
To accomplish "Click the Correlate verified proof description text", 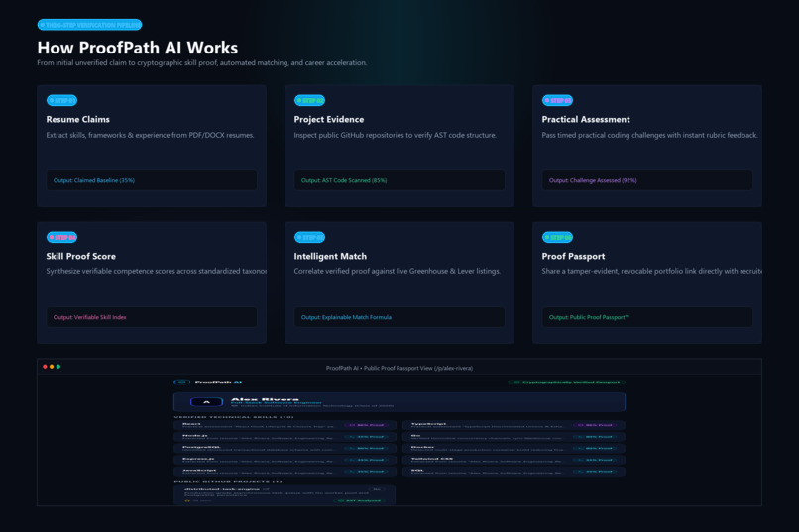I will (x=397, y=271).
